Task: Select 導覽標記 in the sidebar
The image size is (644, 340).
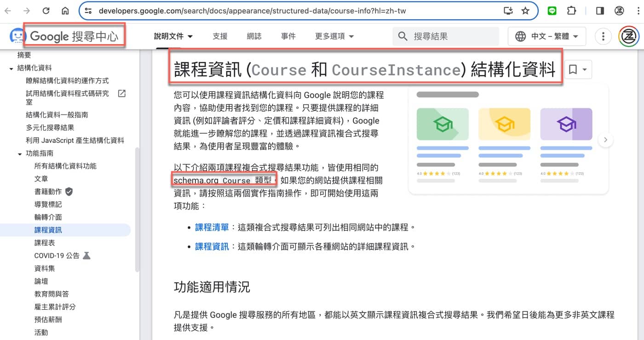Action: (48, 204)
